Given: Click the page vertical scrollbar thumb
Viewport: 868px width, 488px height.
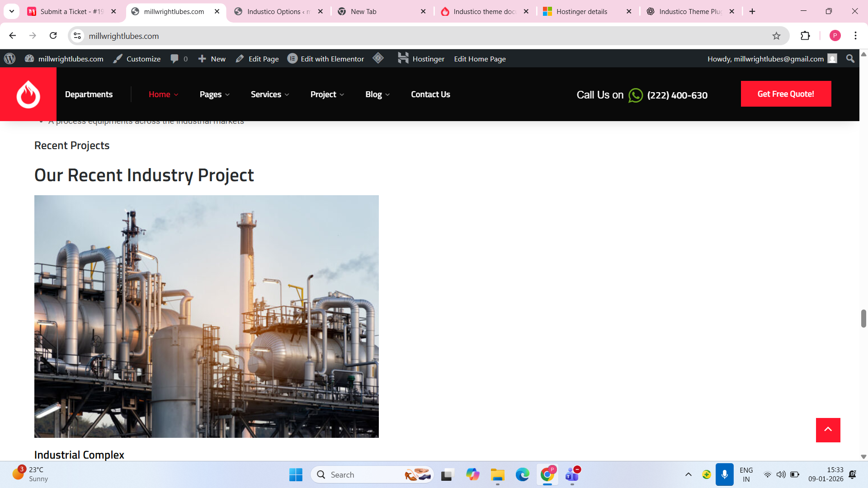Looking at the screenshot, I should pyautogui.click(x=863, y=319).
